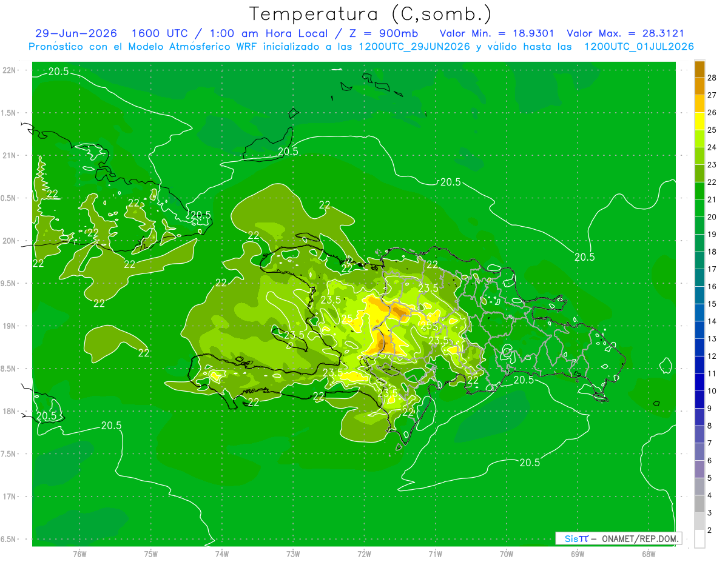Image resolution: width=728 pixels, height=562 pixels.
Task: Pick the yellow legend swatch between 25 and 26
Action: [699, 121]
